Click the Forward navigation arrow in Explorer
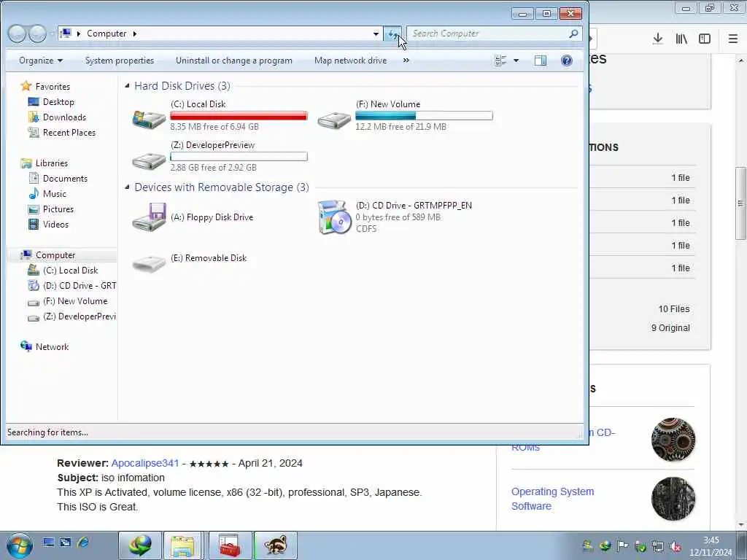 coord(37,34)
